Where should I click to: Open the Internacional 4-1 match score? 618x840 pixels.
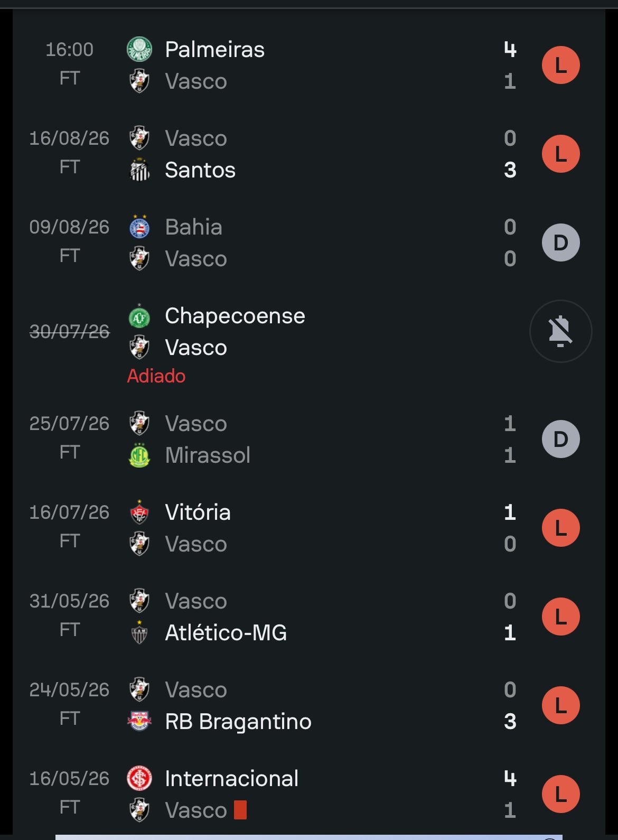pyautogui.click(x=510, y=794)
